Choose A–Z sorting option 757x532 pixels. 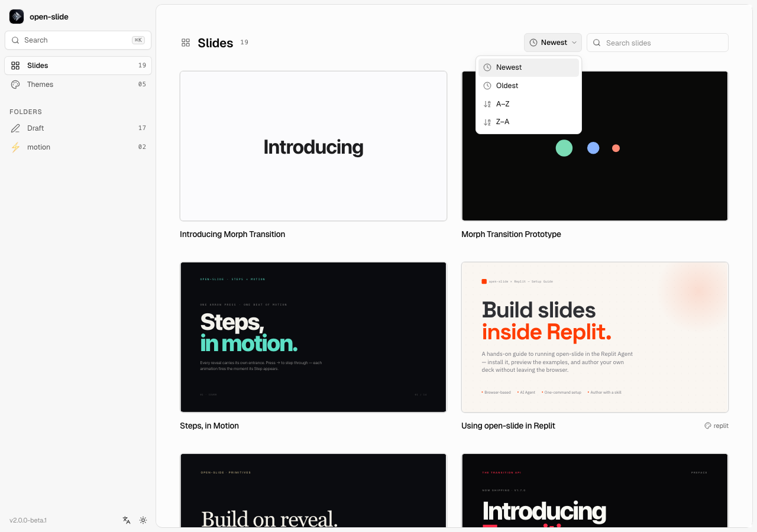[529, 104]
